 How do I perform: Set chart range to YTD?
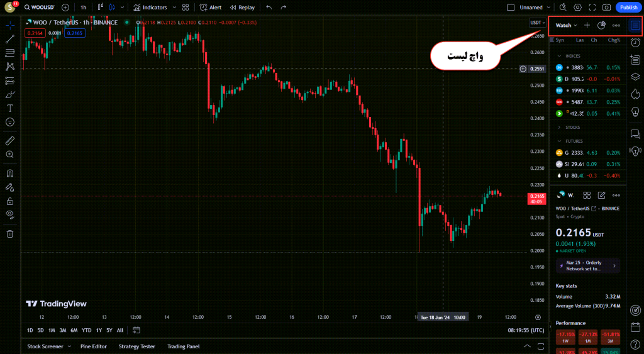(86, 330)
